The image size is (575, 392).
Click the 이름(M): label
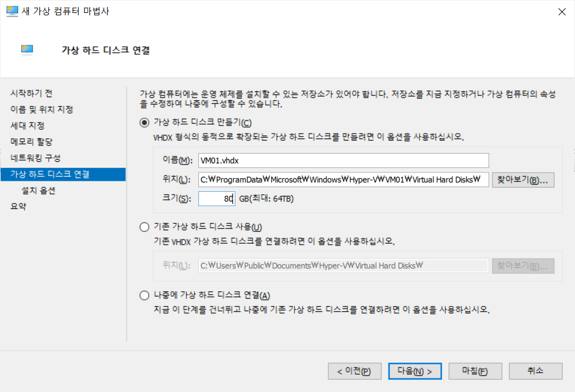(177, 160)
